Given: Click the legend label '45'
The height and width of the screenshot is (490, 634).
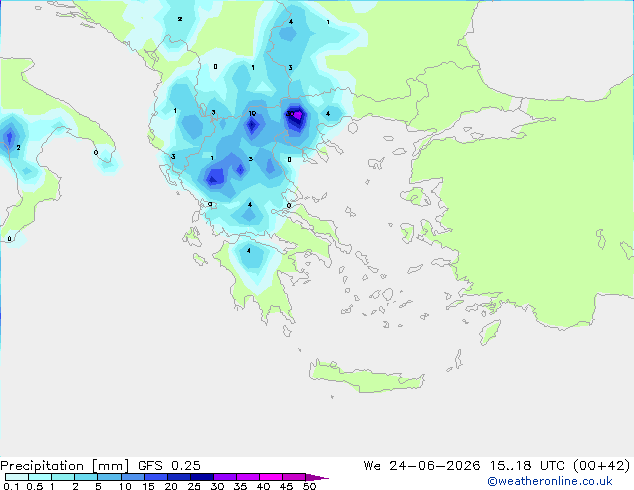Looking at the screenshot, I should coord(286,486).
